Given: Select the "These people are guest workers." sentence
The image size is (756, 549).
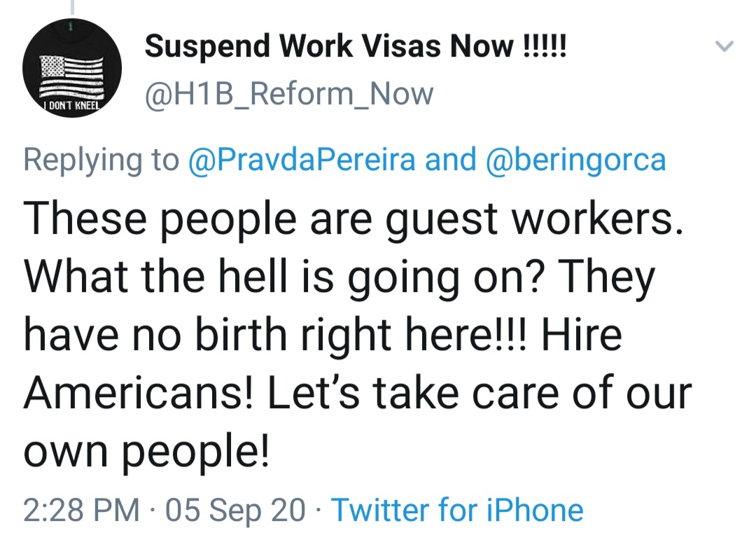Looking at the screenshot, I should pos(349,218).
